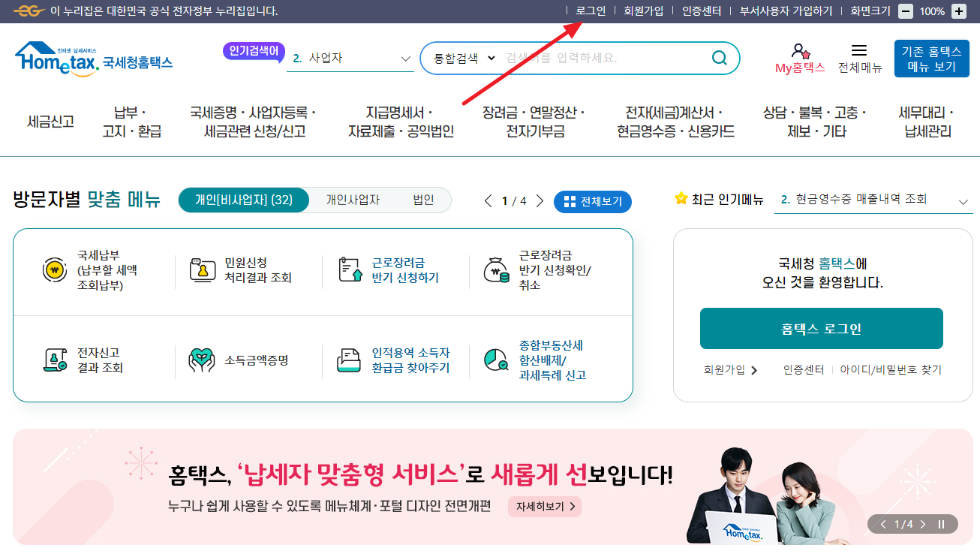This screenshot has height=560, width=980.
Task: Go to previous 맞춤 메뉴 page arrow
Action: pyautogui.click(x=488, y=201)
